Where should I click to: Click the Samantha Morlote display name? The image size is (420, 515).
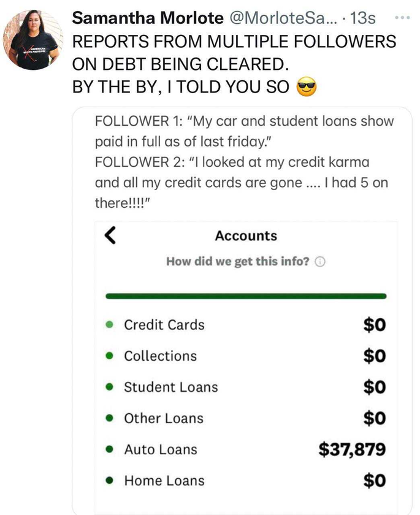[x=147, y=18]
